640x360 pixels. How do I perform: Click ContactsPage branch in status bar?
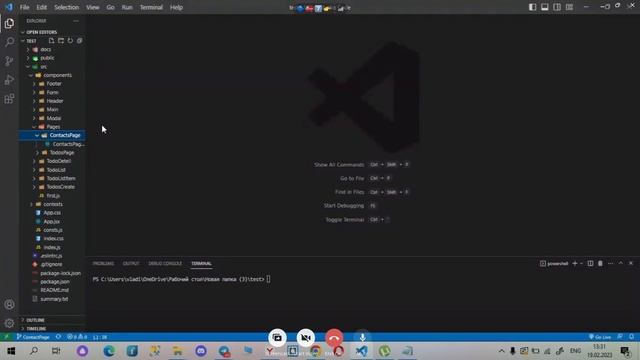point(33,337)
